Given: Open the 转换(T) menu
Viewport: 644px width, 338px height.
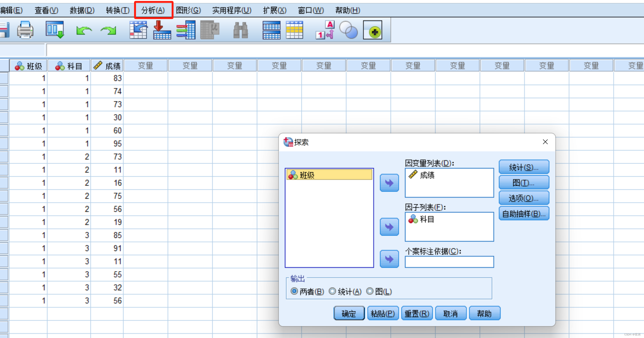Looking at the screenshot, I should tap(117, 10).
